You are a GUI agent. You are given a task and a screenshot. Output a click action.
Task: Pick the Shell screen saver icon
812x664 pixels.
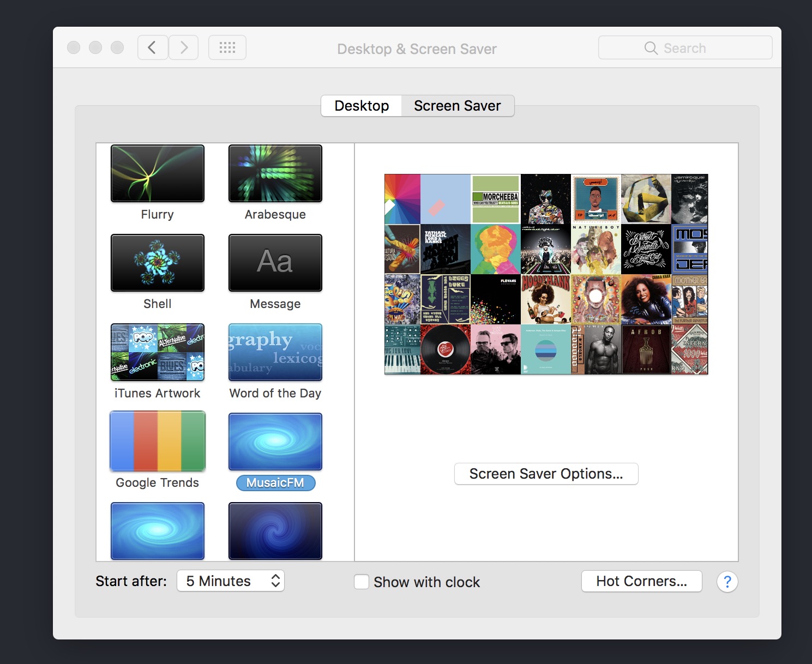158,263
